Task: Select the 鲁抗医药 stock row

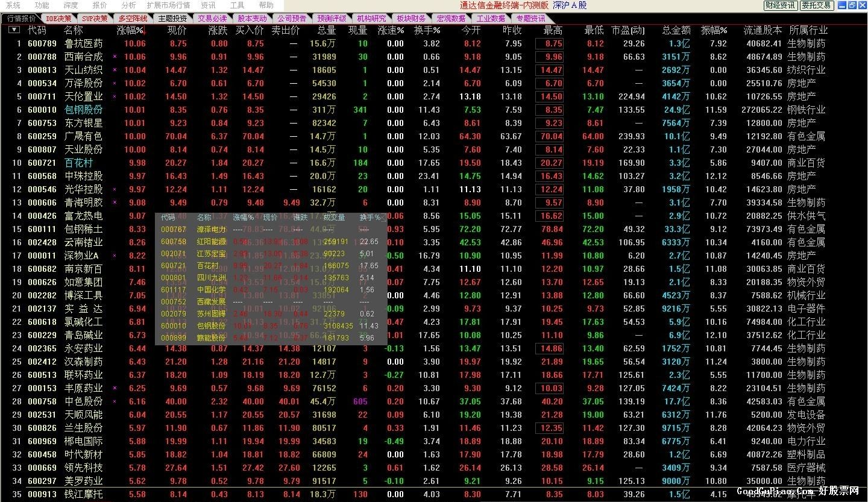Action: (434, 43)
